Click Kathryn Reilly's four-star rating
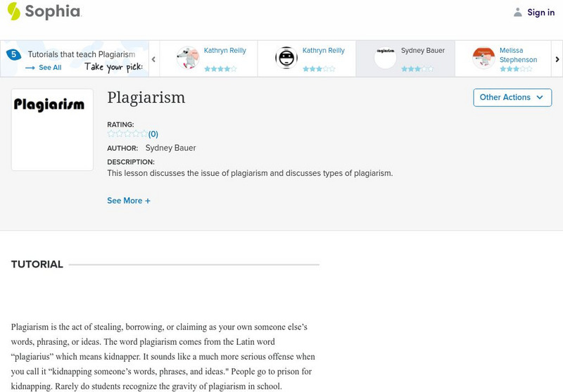The height and width of the screenshot is (392, 563). [220, 68]
